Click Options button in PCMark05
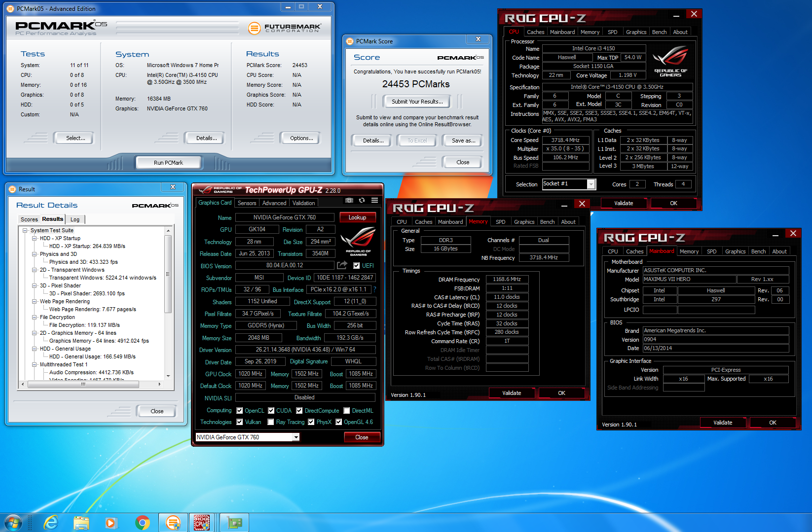 [301, 138]
